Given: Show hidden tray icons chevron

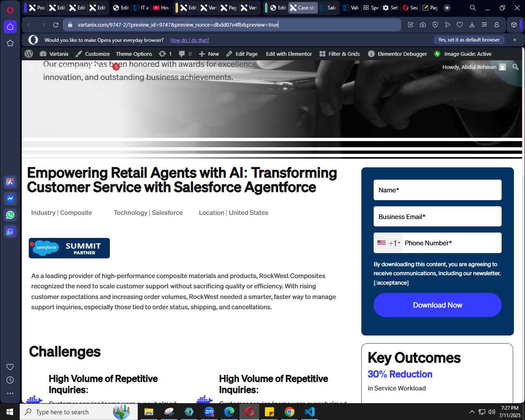Looking at the screenshot, I should pos(472,412).
